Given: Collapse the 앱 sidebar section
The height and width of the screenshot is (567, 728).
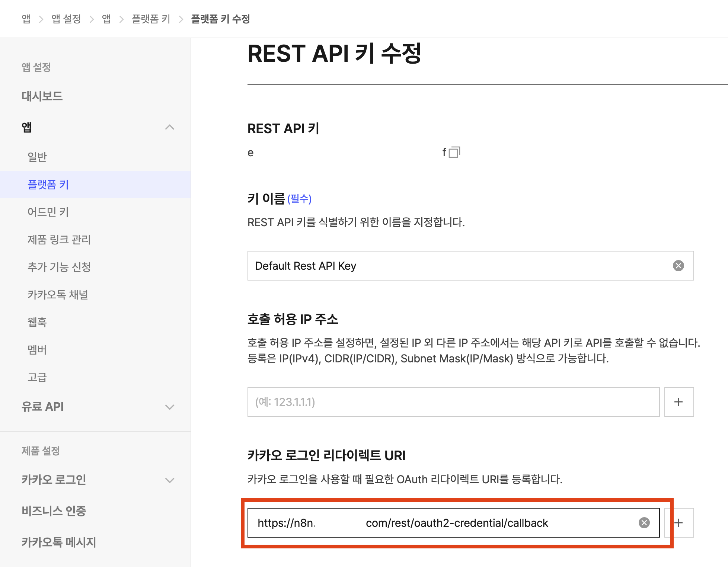Looking at the screenshot, I should [169, 127].
